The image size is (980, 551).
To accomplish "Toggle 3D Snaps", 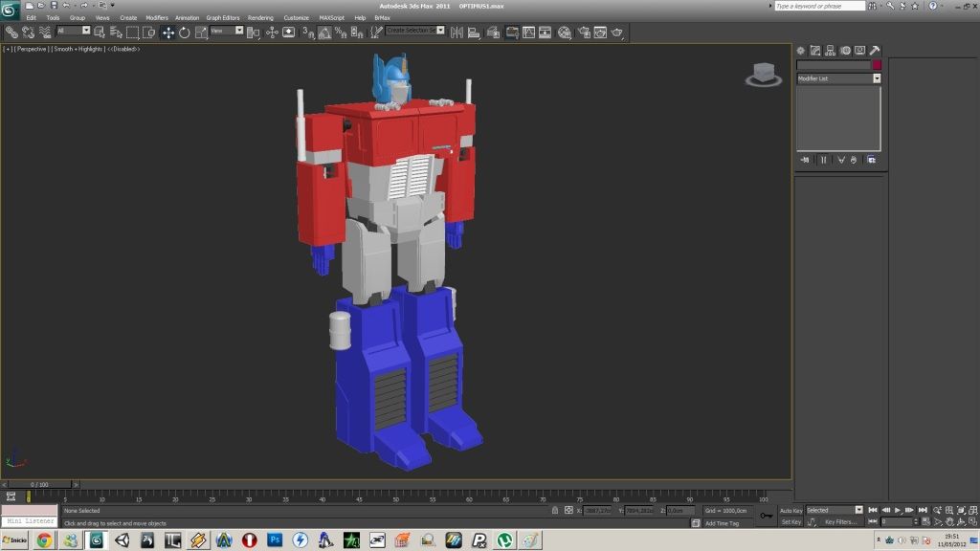I will click(308, 33).
